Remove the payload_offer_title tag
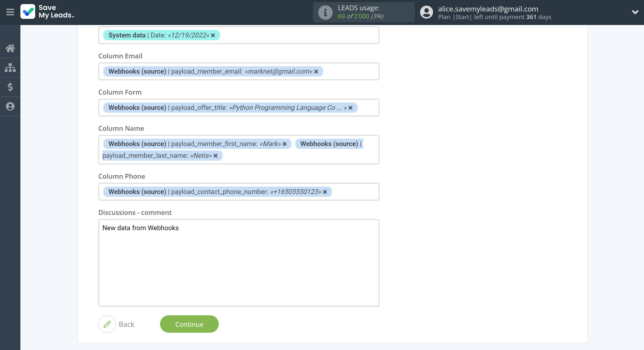Screen dimensions: 644x350 point(350,108)
